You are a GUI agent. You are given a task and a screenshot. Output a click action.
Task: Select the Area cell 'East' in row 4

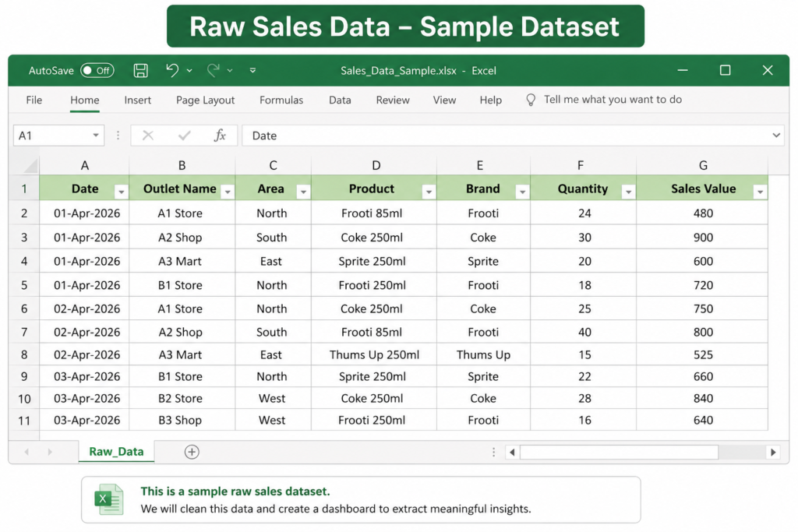(273, 261)
